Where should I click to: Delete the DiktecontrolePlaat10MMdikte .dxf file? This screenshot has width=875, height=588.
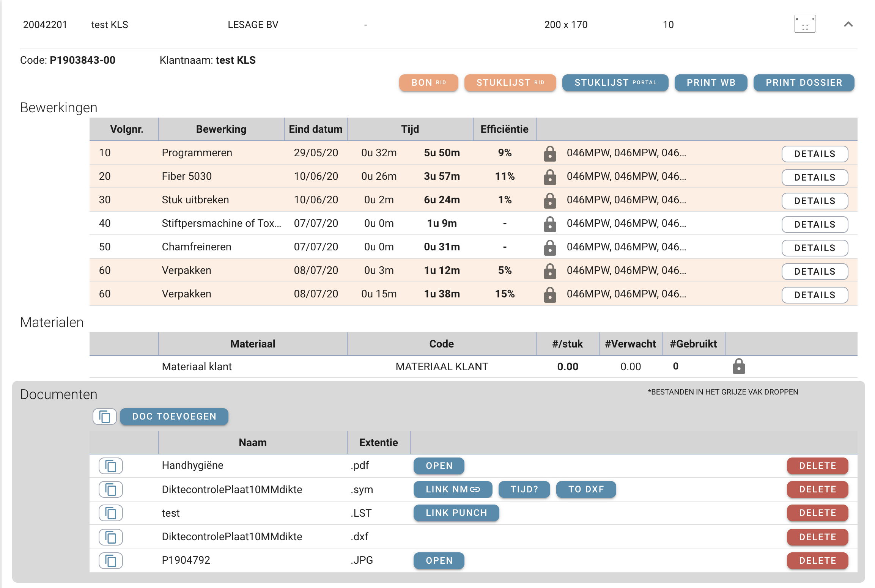tap(818, 537)
